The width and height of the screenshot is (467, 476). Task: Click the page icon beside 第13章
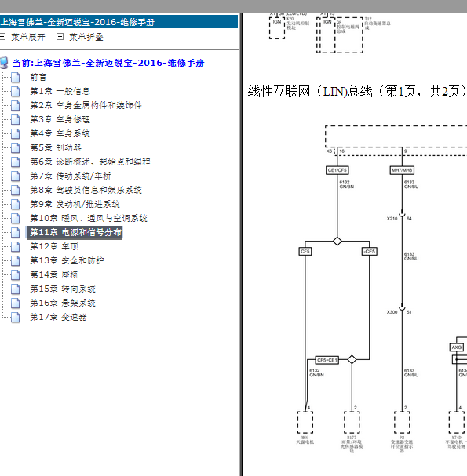(x=16, y=261)
